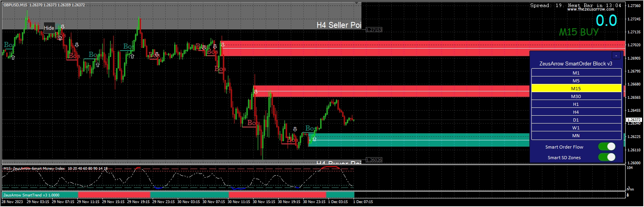The width and height of the screenshot is (644, 207).
Task: Select the M1 timeframe in the SmartOrder panel
Action: (576, 73)
